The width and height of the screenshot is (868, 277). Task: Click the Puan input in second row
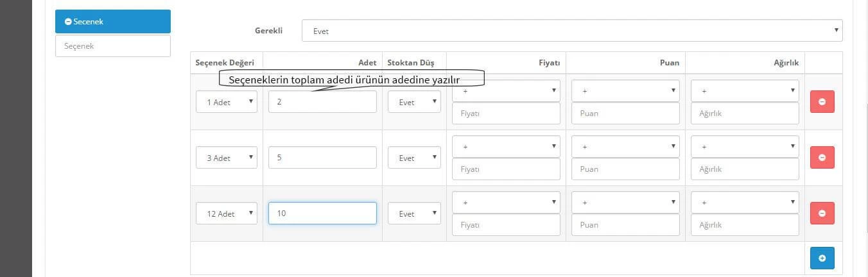(x=625, y=169)
